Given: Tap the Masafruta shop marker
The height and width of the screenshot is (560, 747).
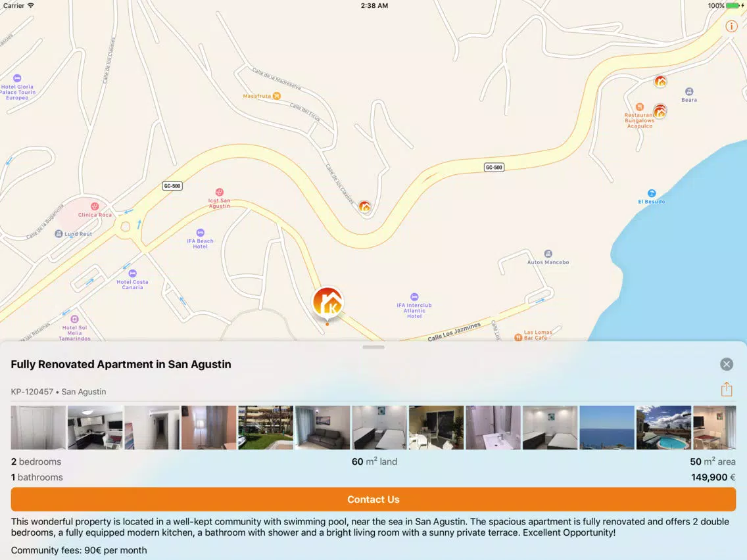Looking at the screenshot, I should pos(276,96).
